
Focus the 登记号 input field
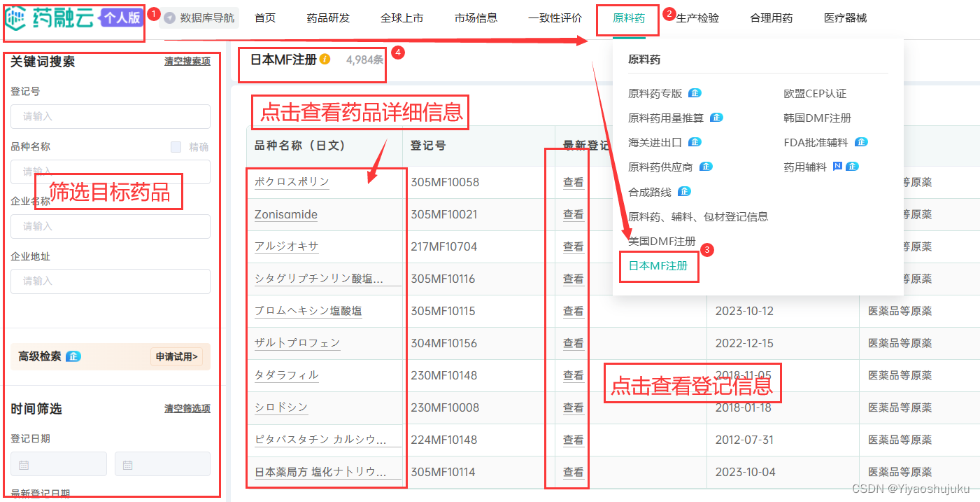111,116
